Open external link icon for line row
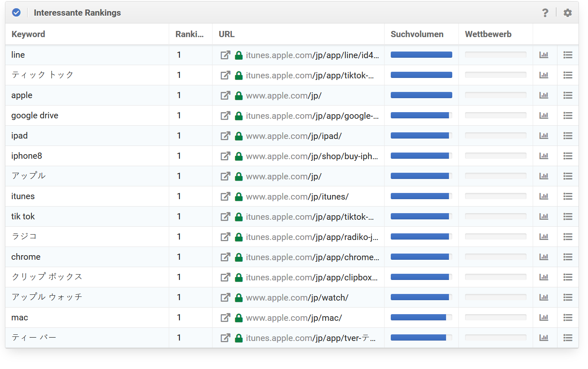Viewport: 588px width, 369px height. point(225,55)
